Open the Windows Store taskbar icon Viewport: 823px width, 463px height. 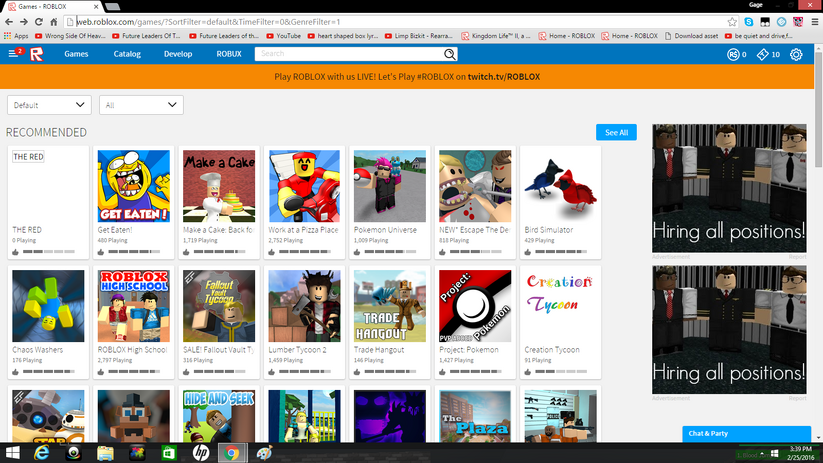point(168,453)
